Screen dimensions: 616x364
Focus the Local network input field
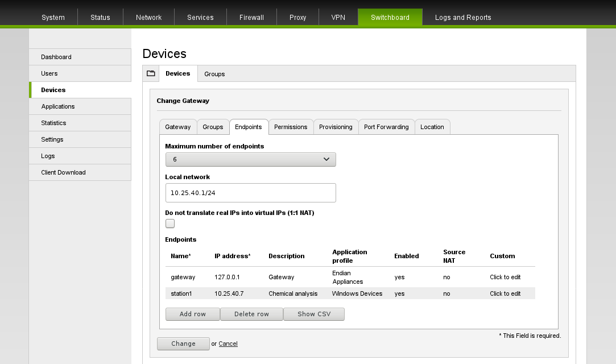coord(250,193)
